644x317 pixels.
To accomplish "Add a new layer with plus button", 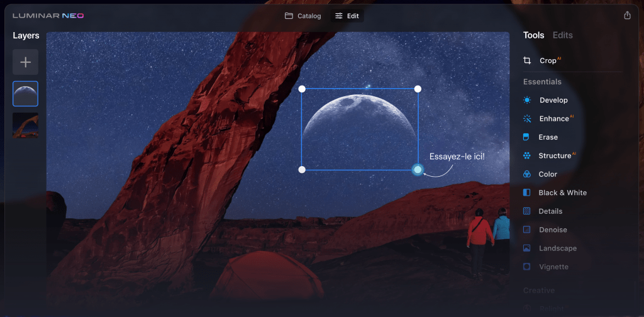I will click(25, 62).
